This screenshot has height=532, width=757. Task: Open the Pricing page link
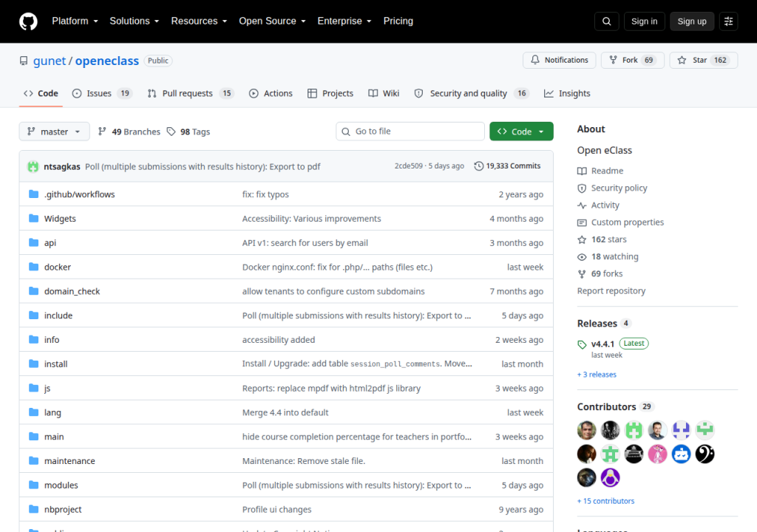click(x=398, y=21)
